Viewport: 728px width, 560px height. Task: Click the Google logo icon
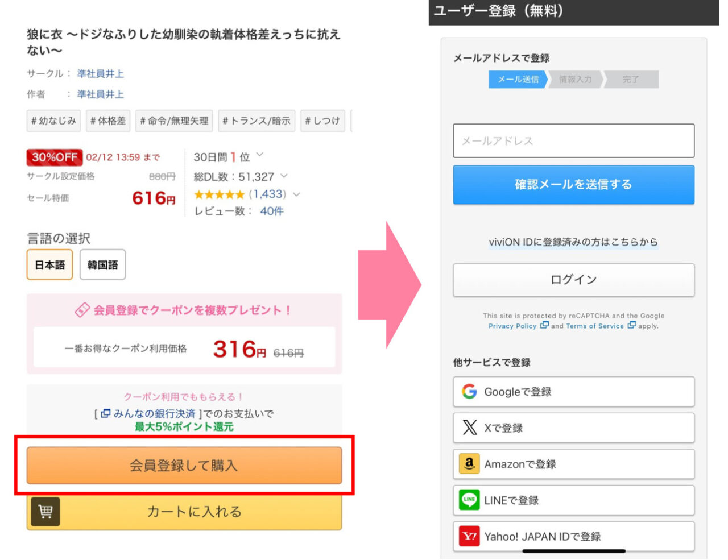(469, 392)
